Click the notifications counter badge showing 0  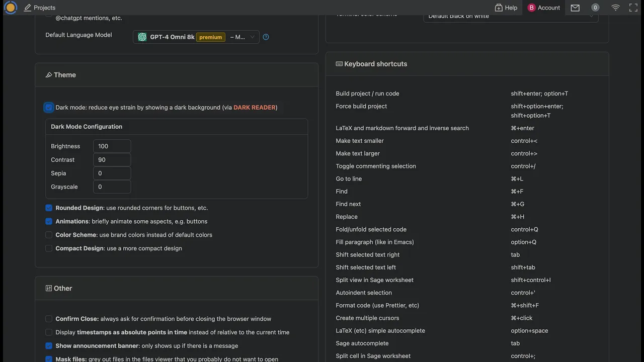point(595,8)
